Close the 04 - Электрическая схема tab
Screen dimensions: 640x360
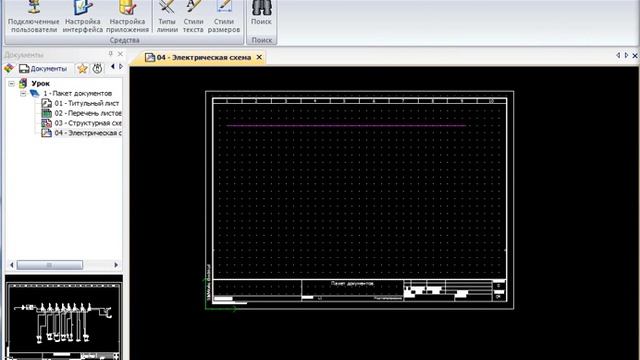coord(259,57)
